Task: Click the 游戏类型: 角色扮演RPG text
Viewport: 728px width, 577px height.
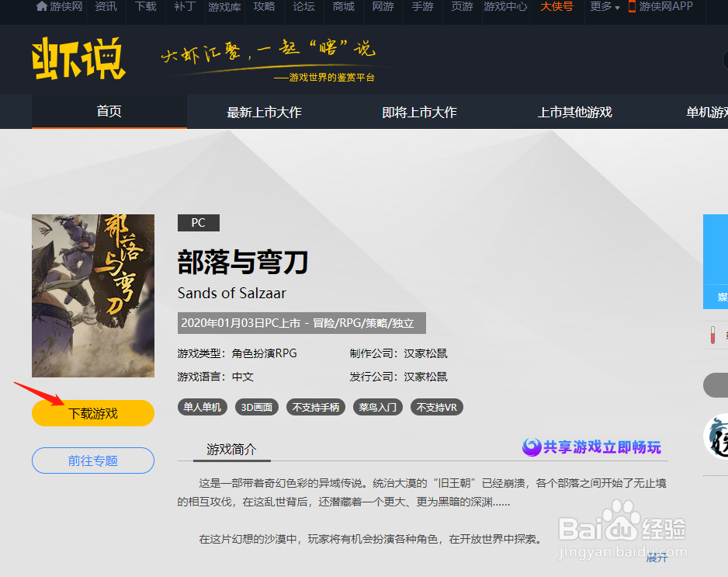Action: (x=237, y=353)
